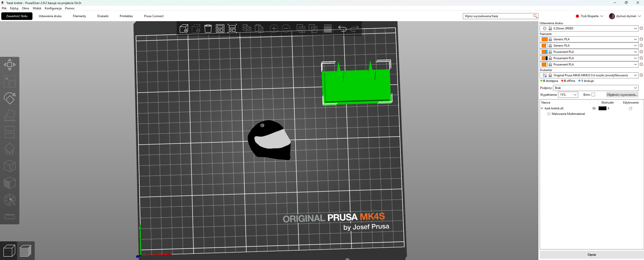Switch to the Filamenty tab
Image resolution: width=644 pixels, height=260 pixels.
(x=79, y=16)
